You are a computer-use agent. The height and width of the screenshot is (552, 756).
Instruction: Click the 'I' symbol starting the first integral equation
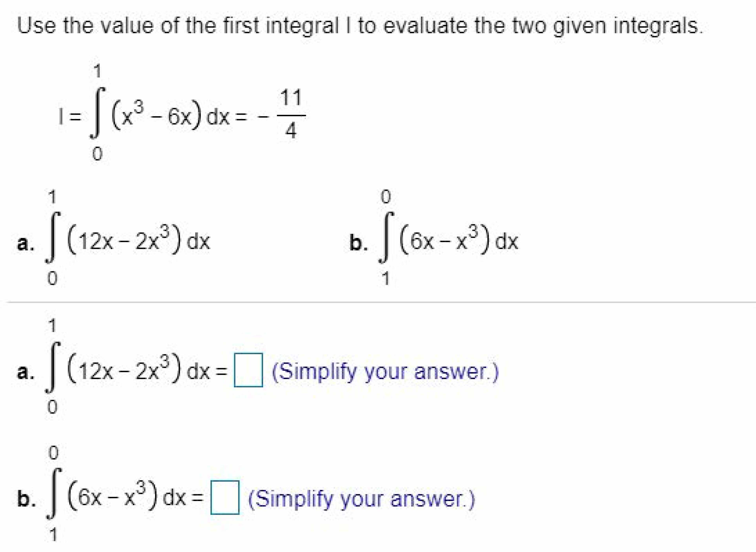coord(60,117)
